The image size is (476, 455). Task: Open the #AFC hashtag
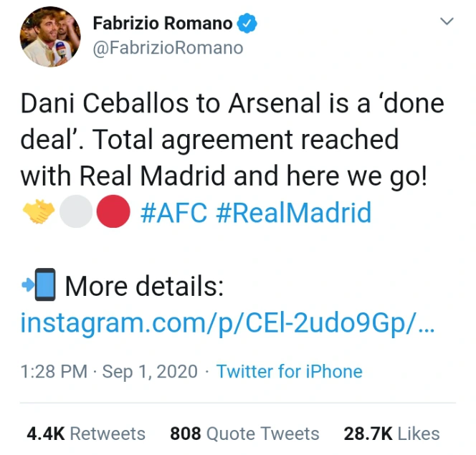click(x=174, y=212)
